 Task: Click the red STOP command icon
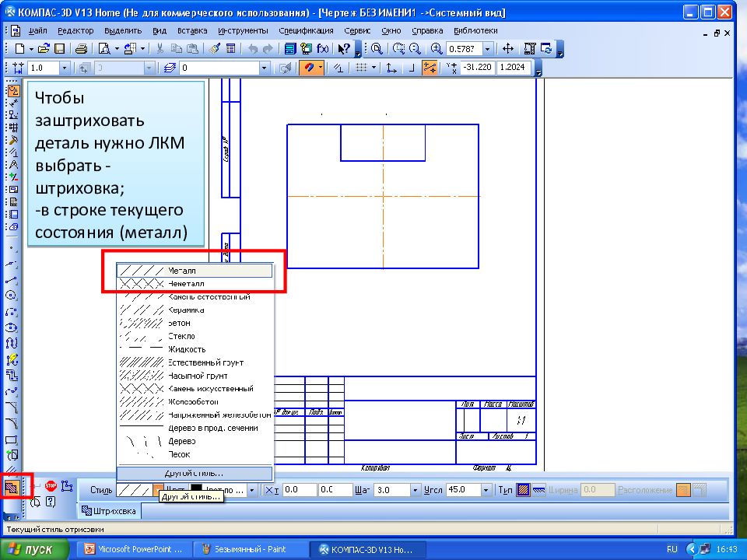pos(51,486)
